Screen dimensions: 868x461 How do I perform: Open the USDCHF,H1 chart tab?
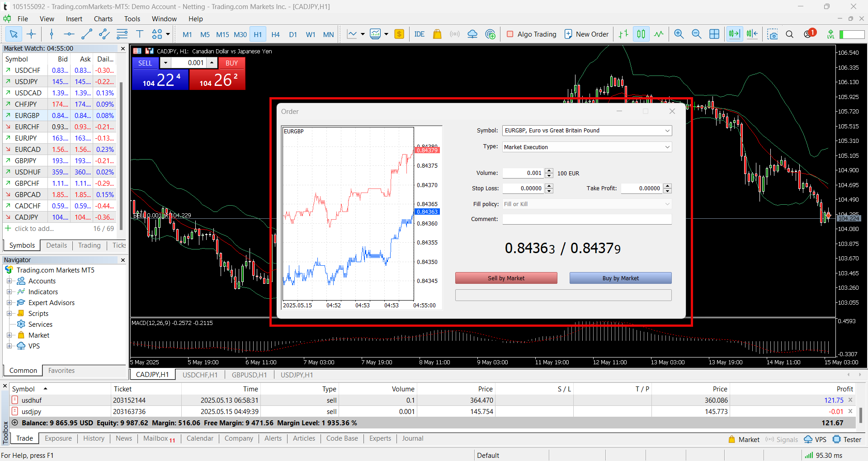tap(200, 375)
